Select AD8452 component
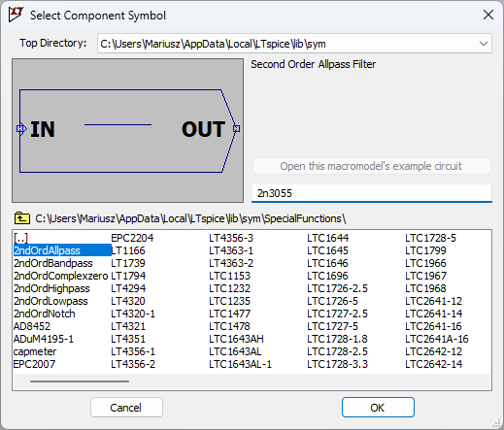Screen dimensions: 504x430 coord(32,326)
